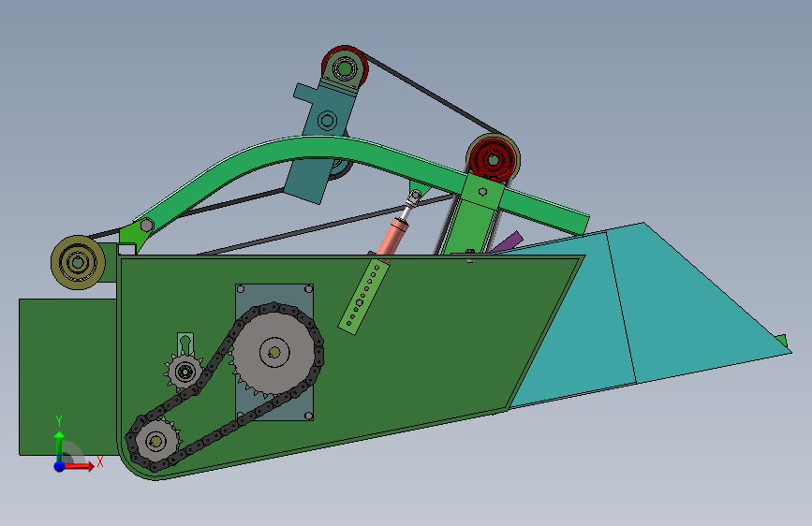The height and width of the screenshot is (526, 812).
Task: Click the blue Z axis ball of the triad
Action: pyautogui.click(x=59, y=466)
